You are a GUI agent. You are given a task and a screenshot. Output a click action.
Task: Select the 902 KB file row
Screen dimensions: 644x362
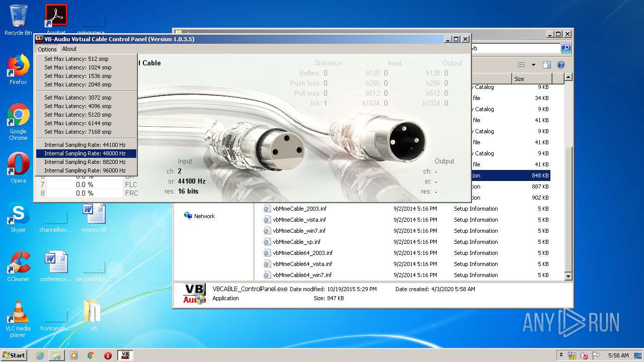click(x=511, y=198)
